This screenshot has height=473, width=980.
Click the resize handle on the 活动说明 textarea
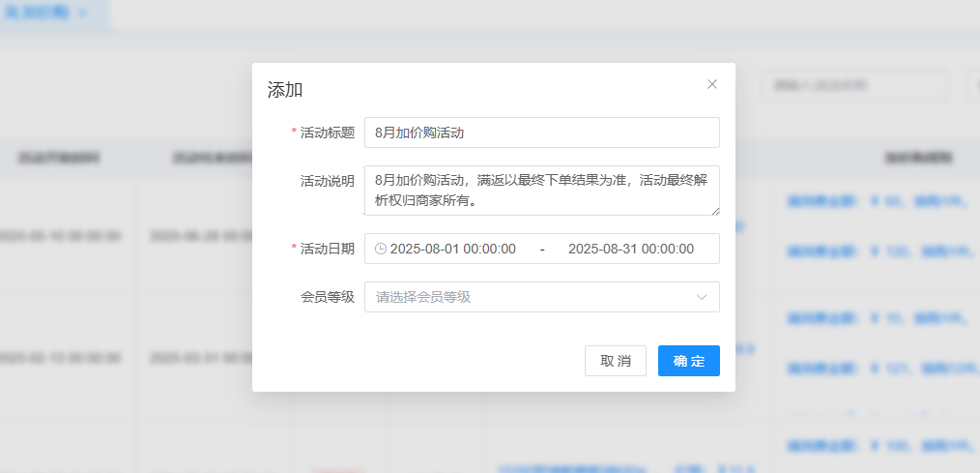[x=714, y=210]
